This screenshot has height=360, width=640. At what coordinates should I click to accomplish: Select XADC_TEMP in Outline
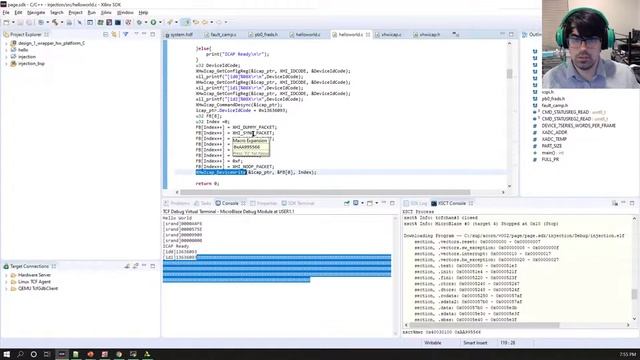554,139
